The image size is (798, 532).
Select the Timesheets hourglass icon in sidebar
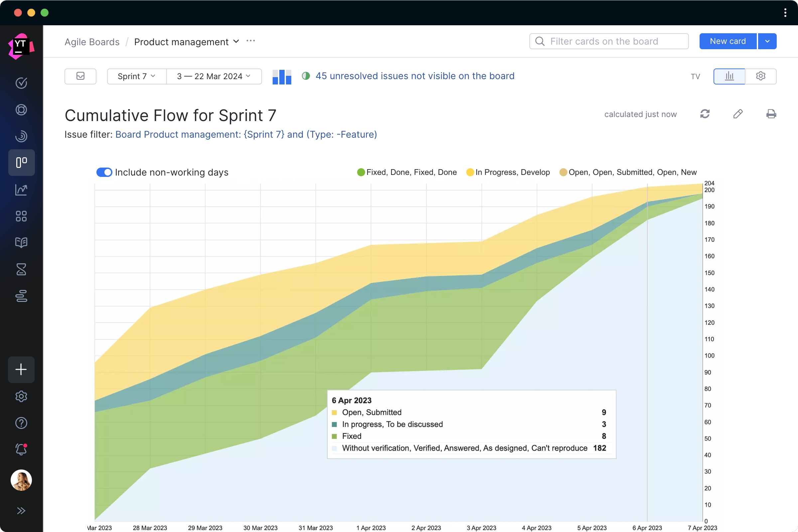(21, 269)
